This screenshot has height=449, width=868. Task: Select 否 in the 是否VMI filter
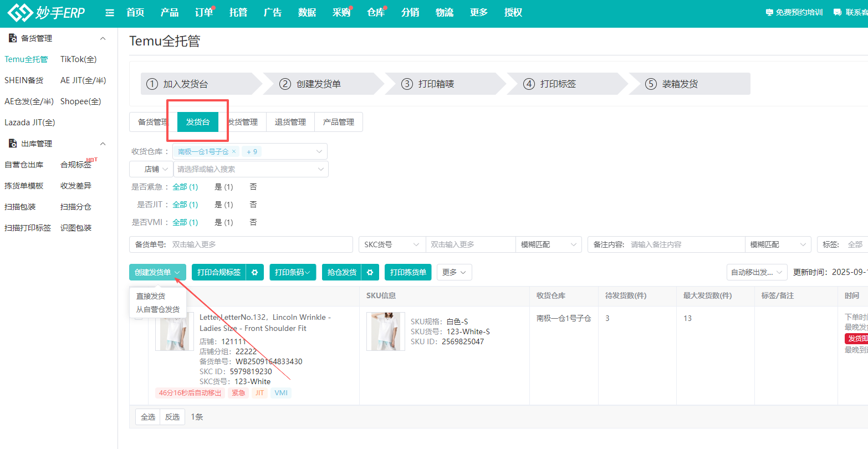click(x=253, y=222)
